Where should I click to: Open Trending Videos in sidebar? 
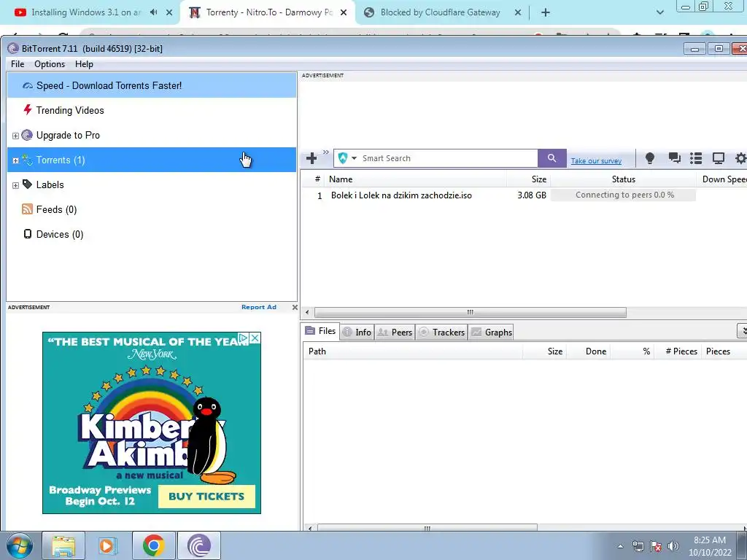[70, 111]
